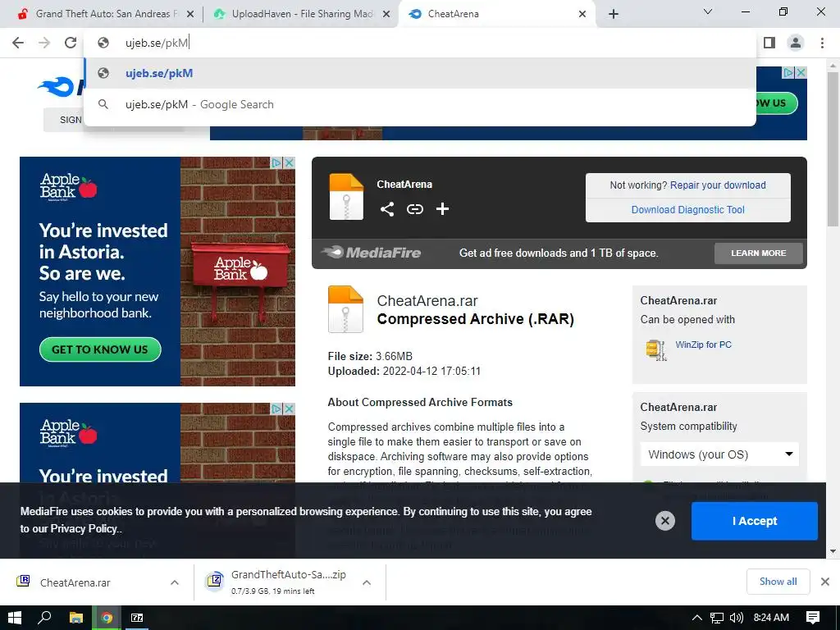This screenshot has height=630, width=840.
Task: Open the Windows Start menu
Action: click(15, 618)
